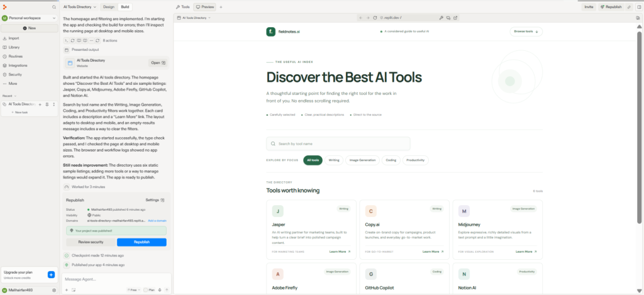Click Learn More on Midjourney card

coord(526,252)
